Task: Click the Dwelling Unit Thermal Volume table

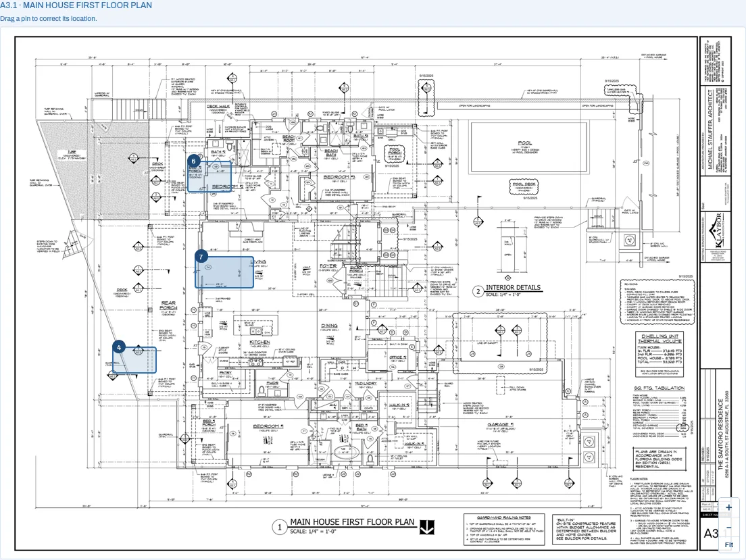Action: (x=660, y=355)
